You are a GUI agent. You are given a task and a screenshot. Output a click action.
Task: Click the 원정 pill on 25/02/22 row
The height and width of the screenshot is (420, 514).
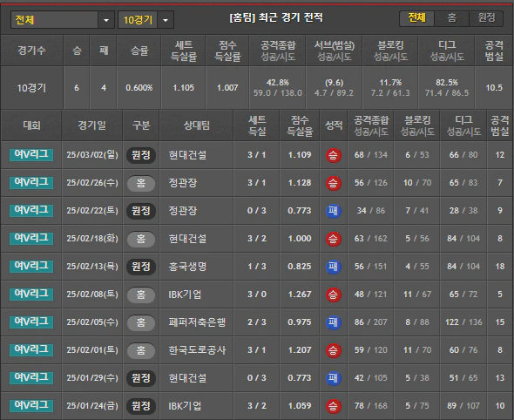[141, 211]
